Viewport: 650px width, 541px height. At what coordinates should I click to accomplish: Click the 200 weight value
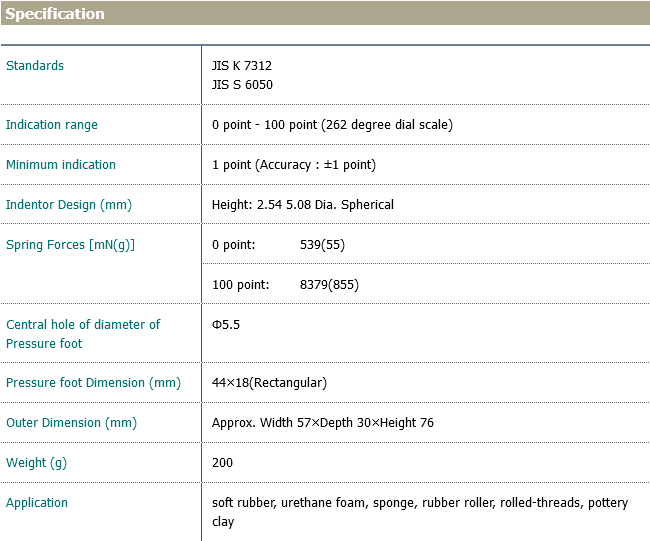(222, 463)
